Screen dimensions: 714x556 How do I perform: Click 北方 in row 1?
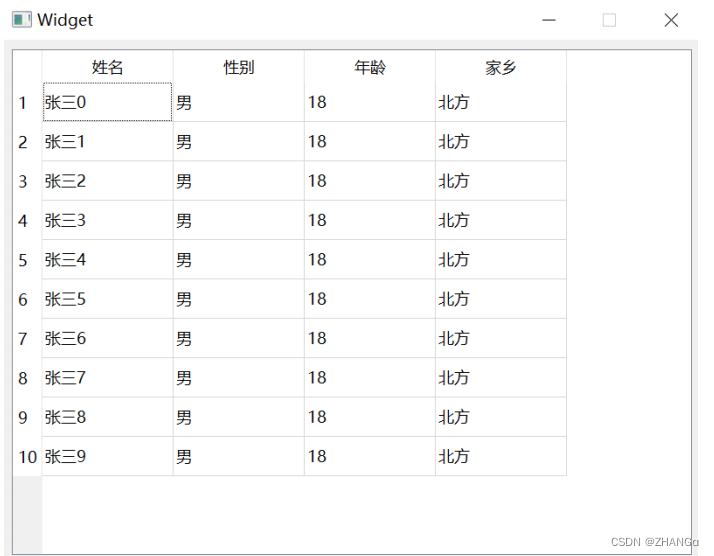coord(501,102)
